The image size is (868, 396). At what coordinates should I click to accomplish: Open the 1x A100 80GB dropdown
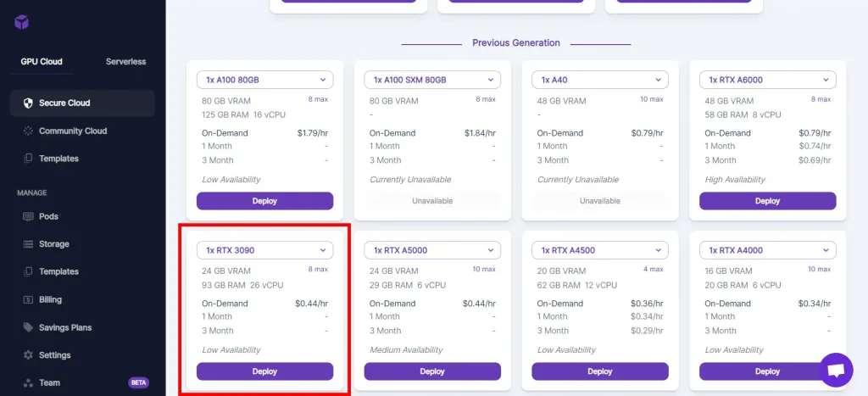(264, 80)
